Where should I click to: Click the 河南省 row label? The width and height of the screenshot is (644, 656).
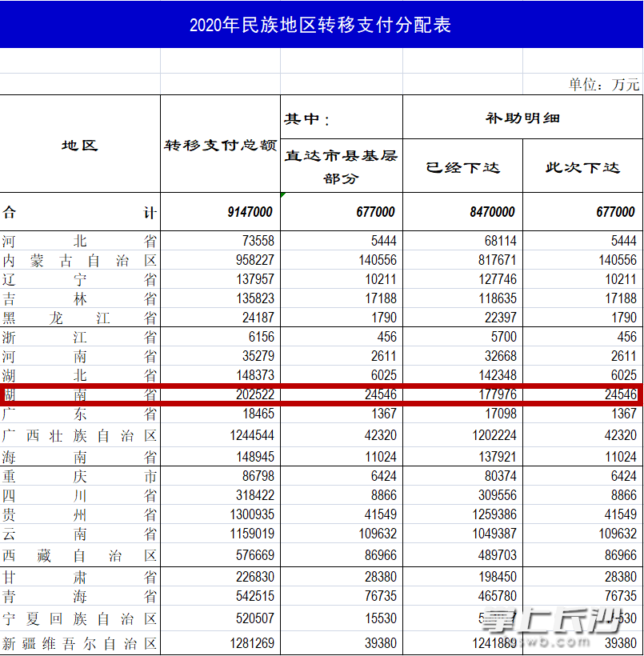point(80,357)
